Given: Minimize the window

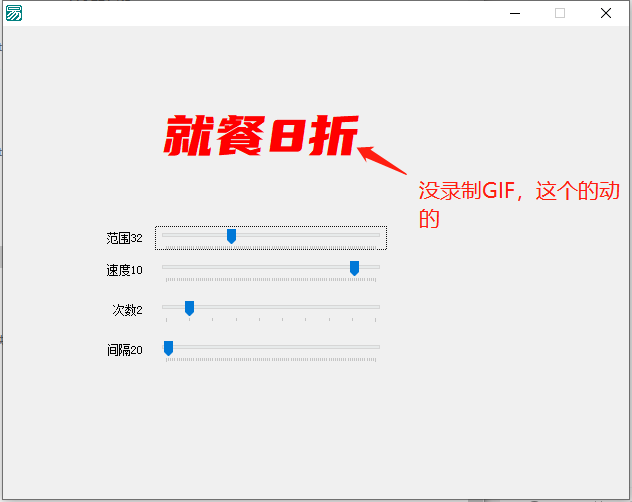Looking at the screenshot, I should click(514, 13).
